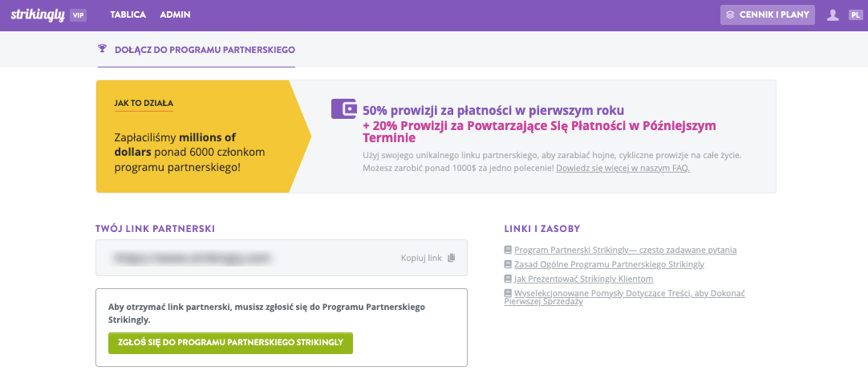Click the purple wallet icon
The width and height of the screenshot is (868, 383).
pos(343,109)
